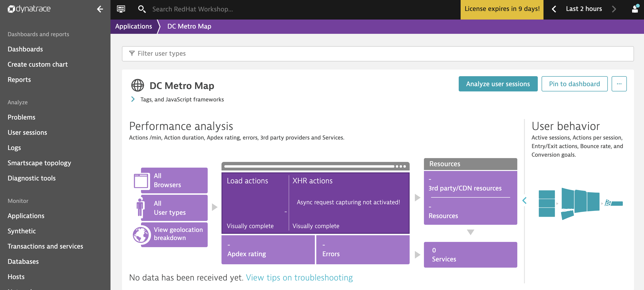Viewport: 644px width, 290px height.
Task: Open Logs in the sidebar
Action: (x=14, y=148)
